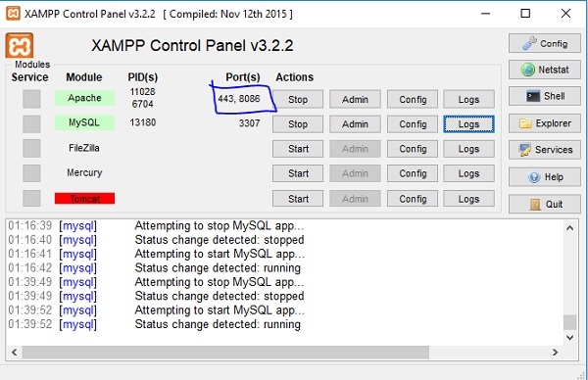View MySQL Logs
Screen dimensions: 588x380
468,124
